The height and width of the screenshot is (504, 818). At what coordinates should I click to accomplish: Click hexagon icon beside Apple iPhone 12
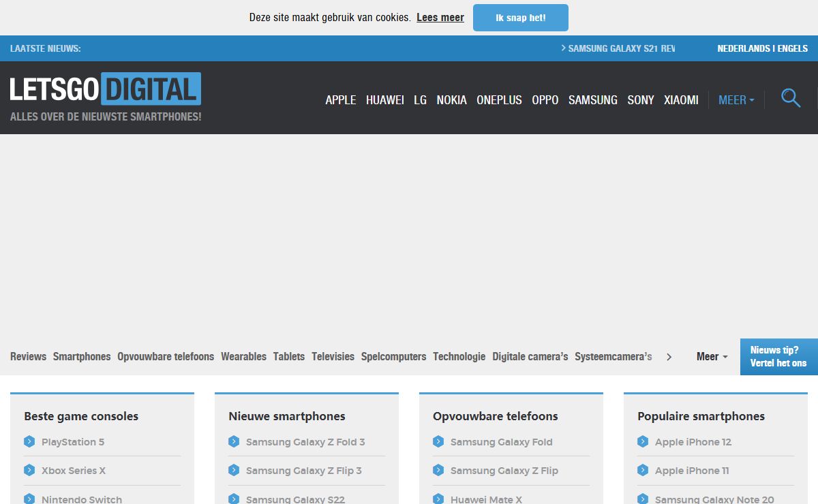pos(643,441)
